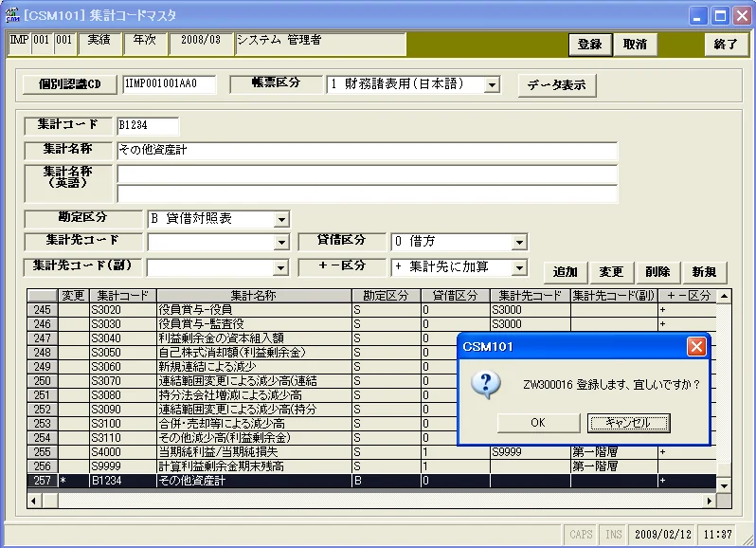Click the 追加 button

pos(565,272)
